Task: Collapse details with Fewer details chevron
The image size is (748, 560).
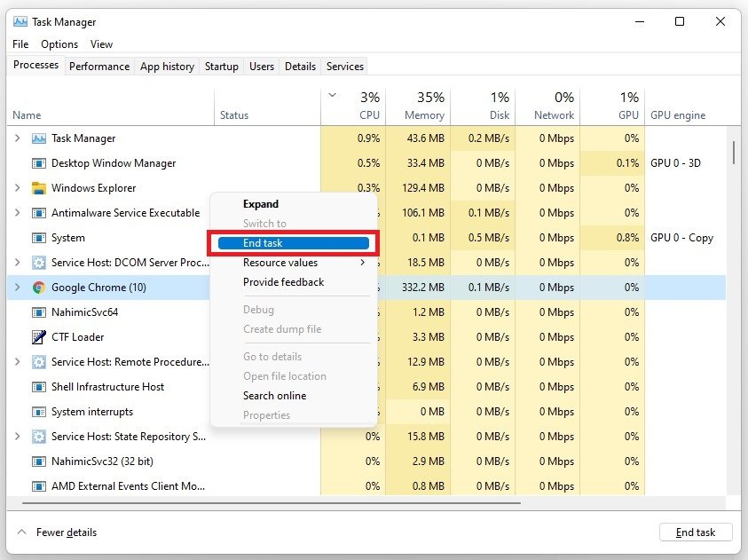Action: [x=21, y=532]
